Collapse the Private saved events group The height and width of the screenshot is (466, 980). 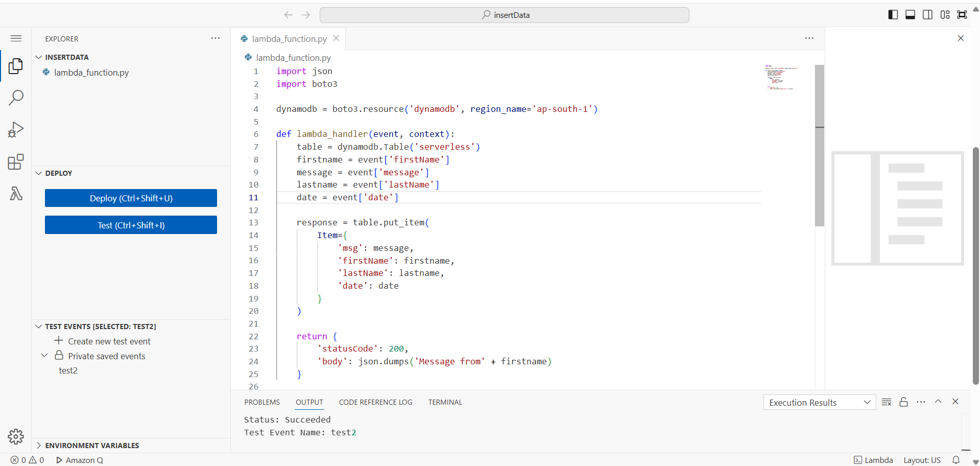(x=44, y=356)
